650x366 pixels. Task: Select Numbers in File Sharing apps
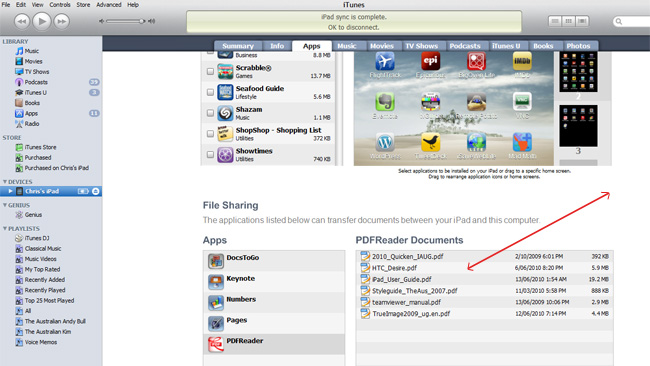(x=274, y=302)
